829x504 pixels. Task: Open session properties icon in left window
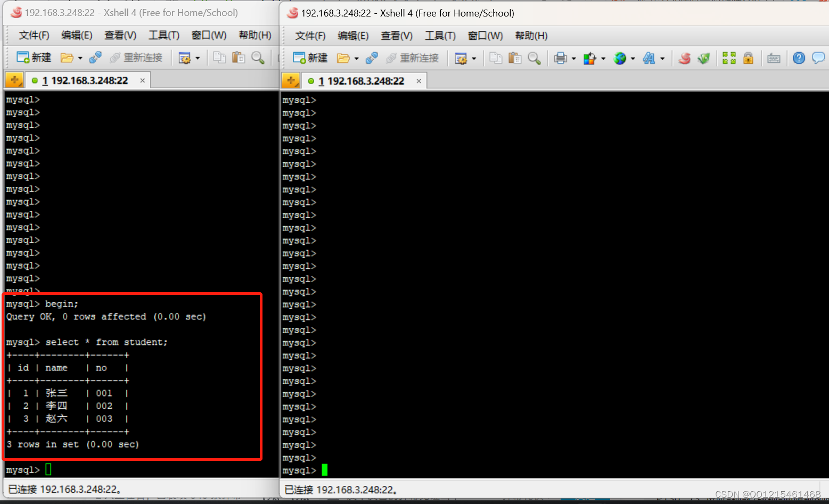(x=185, y=57)
